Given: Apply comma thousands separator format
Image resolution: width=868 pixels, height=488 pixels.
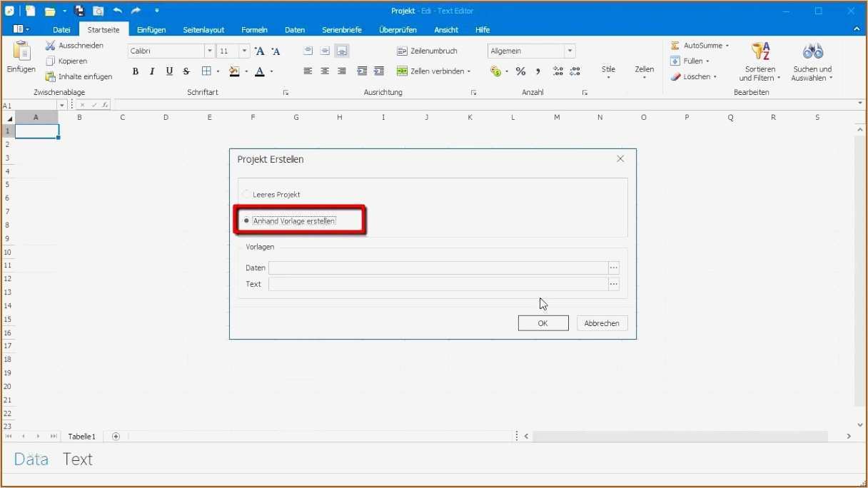Looking at the screenshot, I should [538, 71].
